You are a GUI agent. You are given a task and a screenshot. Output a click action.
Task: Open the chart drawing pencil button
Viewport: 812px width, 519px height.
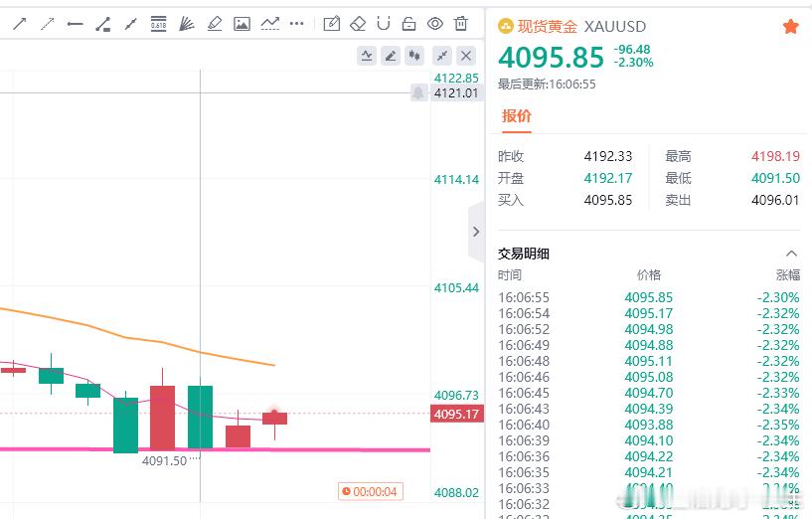pos(391,56)
